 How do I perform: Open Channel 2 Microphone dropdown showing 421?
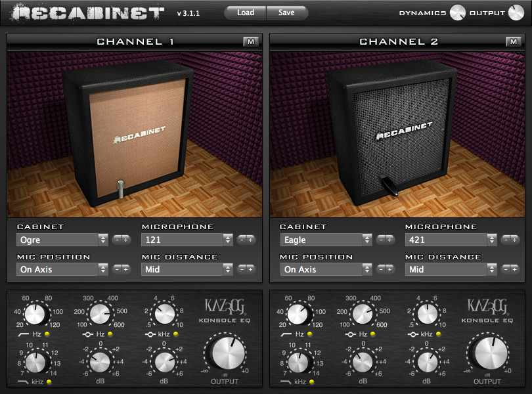point(451,240)
